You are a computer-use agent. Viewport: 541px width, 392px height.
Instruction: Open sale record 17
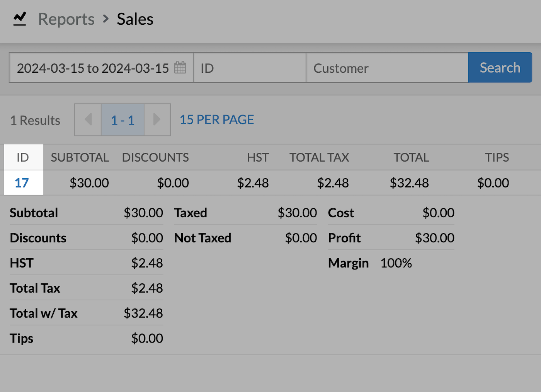(x=22, y=183)
